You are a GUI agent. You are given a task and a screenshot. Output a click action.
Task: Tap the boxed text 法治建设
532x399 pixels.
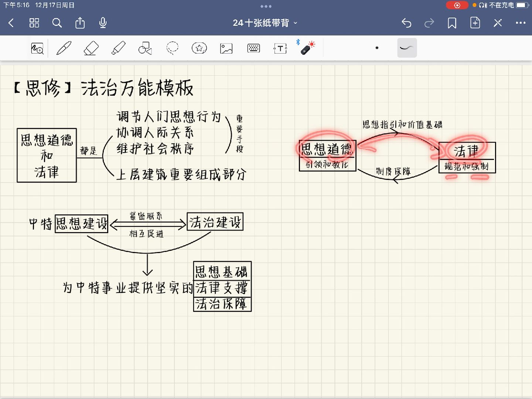pyautogui.click(x=215, y=222)
